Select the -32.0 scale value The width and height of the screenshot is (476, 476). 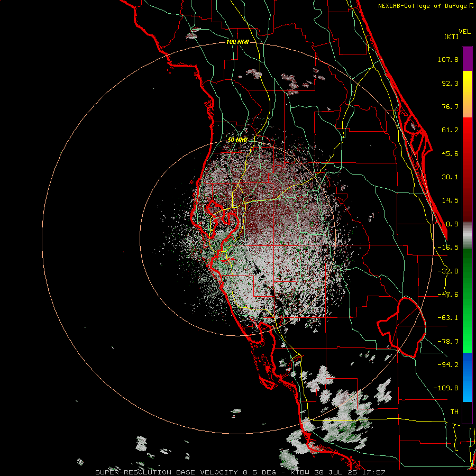coord(448,271)
